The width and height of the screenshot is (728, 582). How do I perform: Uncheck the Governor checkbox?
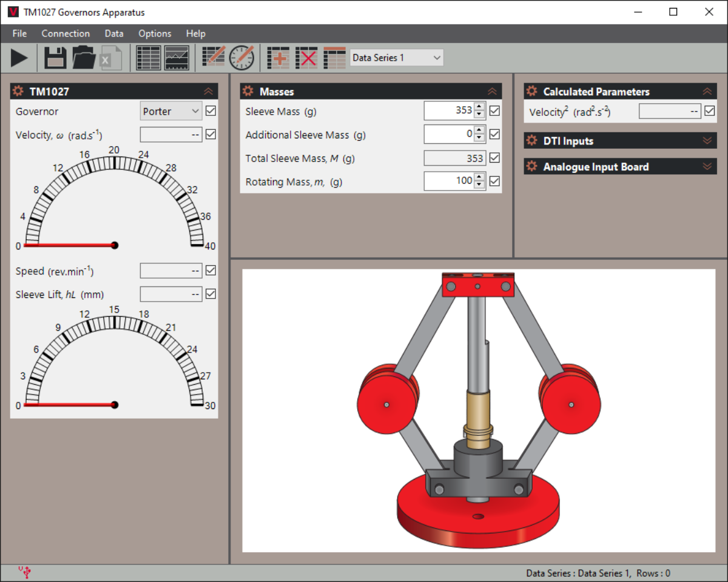pyautogui.click(x=211, y=111)
